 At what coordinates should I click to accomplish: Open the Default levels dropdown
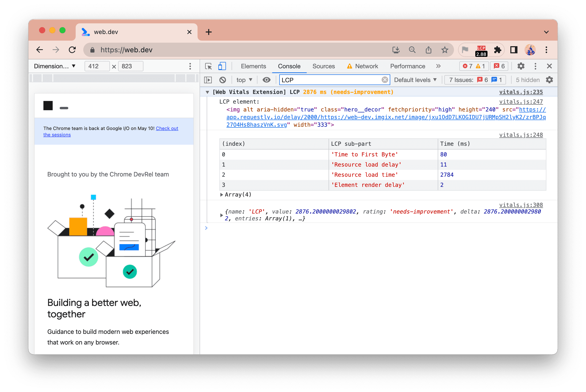tap(415, 80)
